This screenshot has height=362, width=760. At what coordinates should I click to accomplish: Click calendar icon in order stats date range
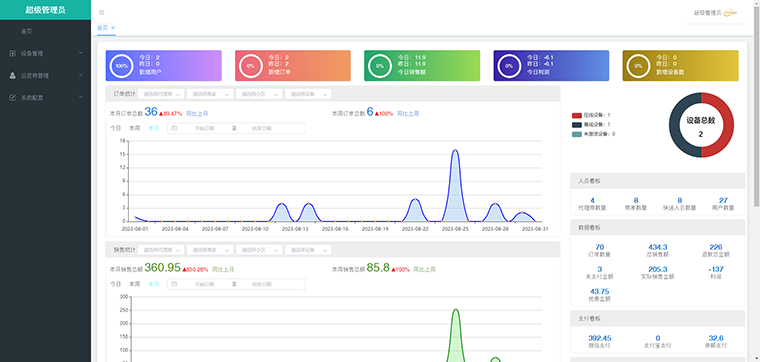point(174,128)
